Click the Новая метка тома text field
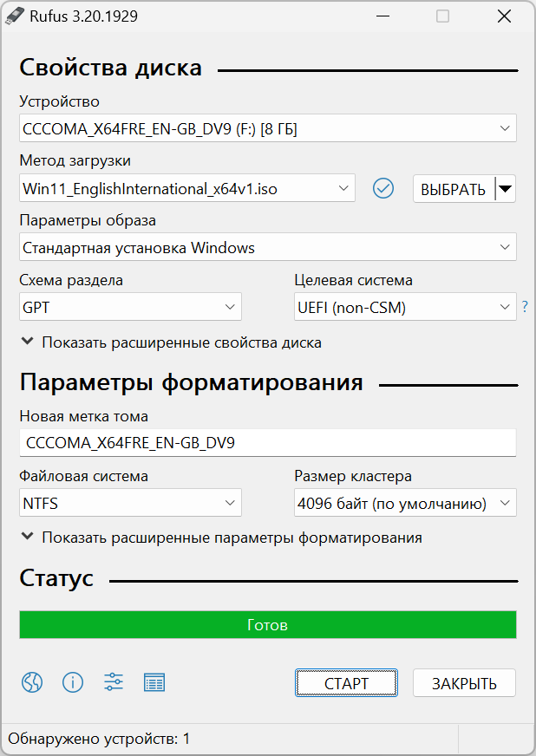536x756 pixels. pos(268,443)
